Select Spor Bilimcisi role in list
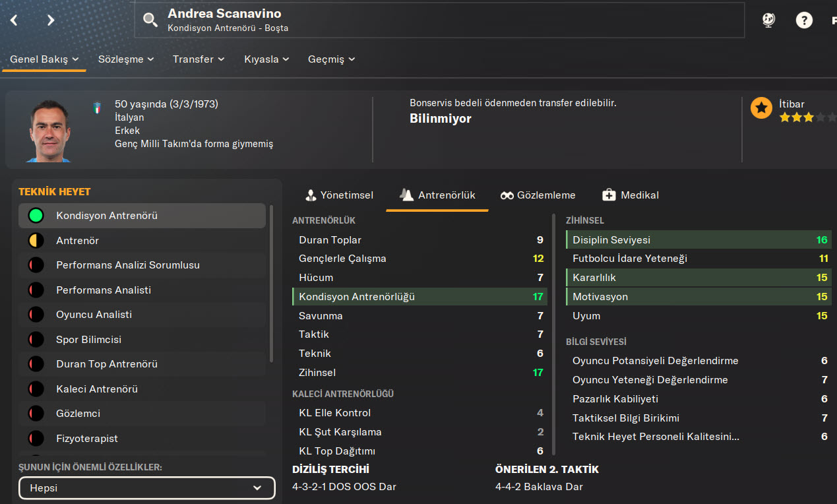This screenshot has height=504, width=837. point(88,340)
